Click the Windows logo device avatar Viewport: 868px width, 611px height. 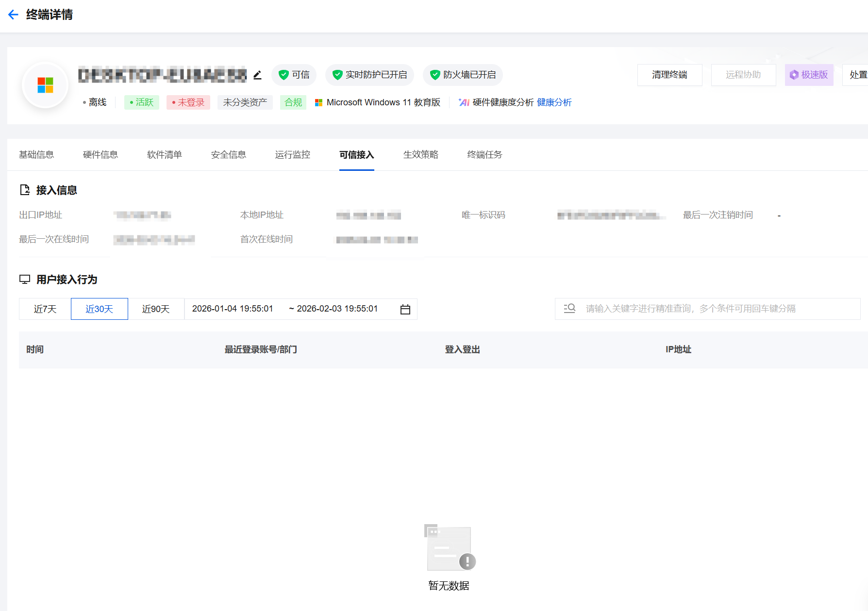45,85
